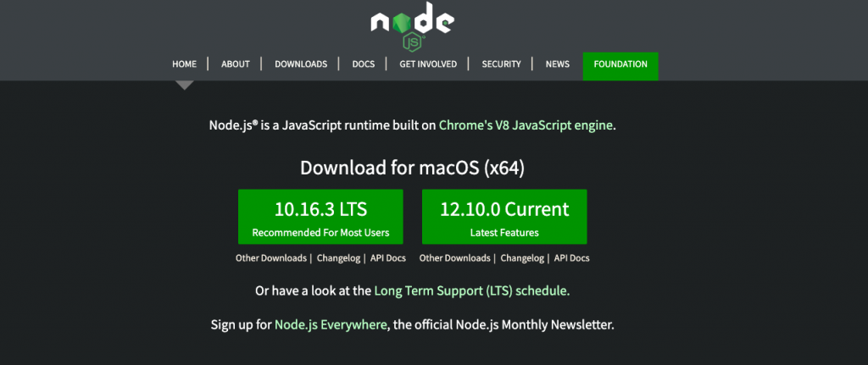The width and height of the screenshot is (868, 365).
Task: Open the HOME nav item
Action: coord(184,64)
